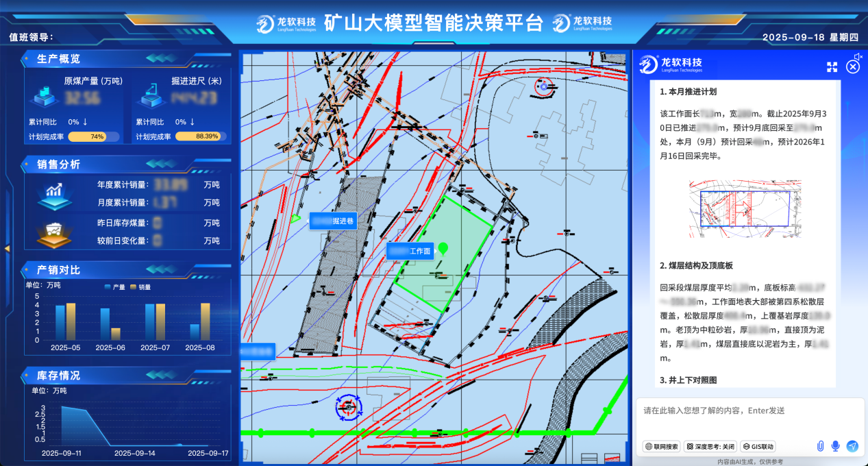The width and height of the screenshot is (868, 466).
Task: Expand the AI chat panel to fullscreen
Action: point(832,66)
